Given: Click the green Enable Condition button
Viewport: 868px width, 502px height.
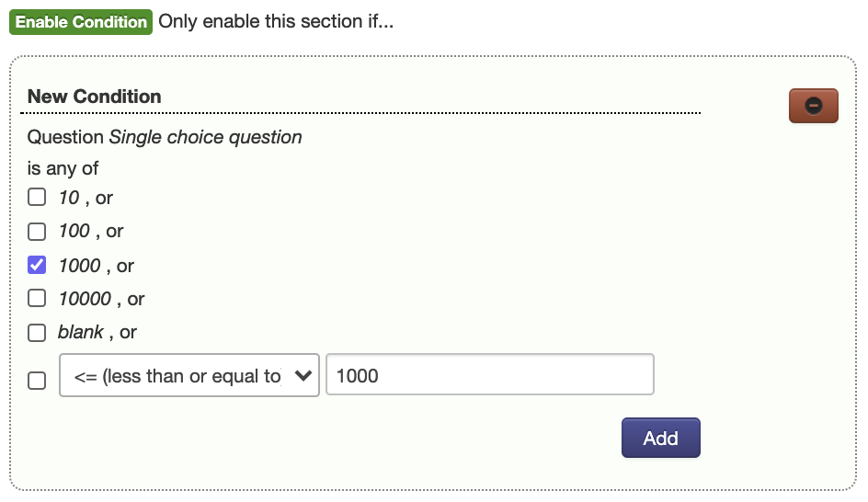Looking at the screenshot, I should (81, 22).
